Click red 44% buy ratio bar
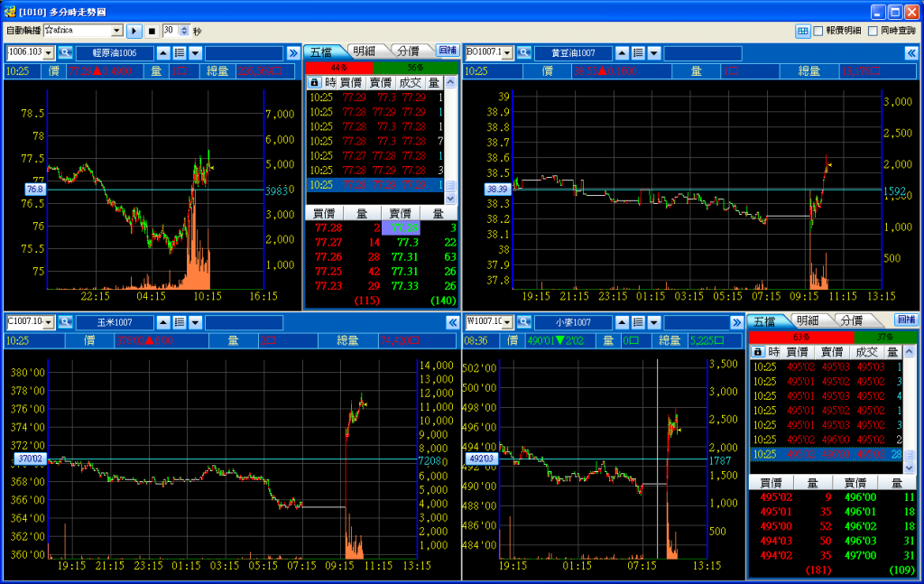The image size is (924, 584). click(x=339, y=68)
